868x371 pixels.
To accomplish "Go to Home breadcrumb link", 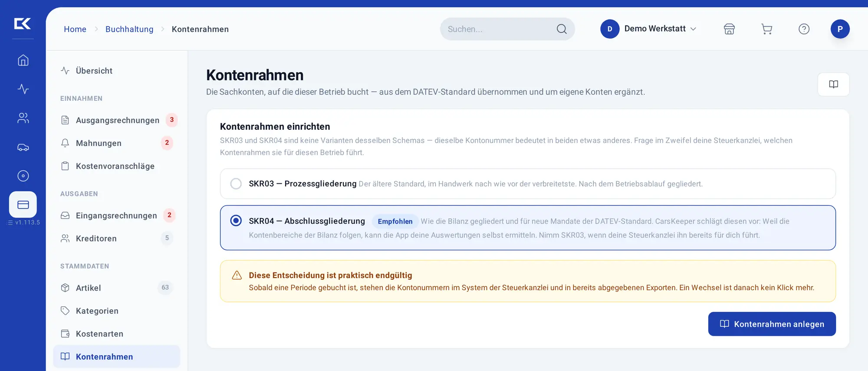I will 75,29.
